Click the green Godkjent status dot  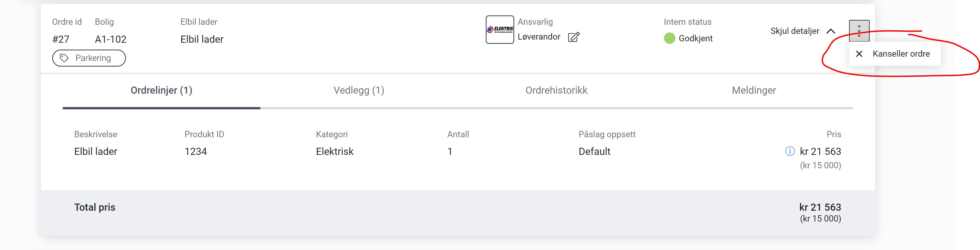pyautogui.click(x=669, y=38)
